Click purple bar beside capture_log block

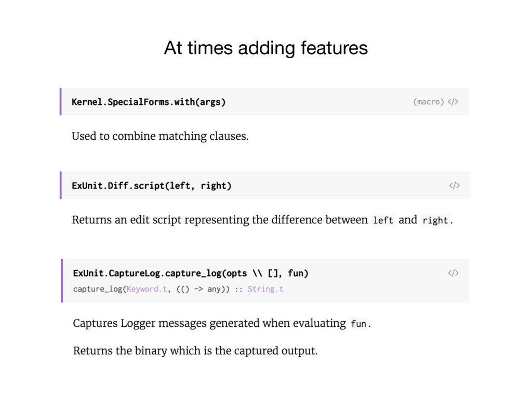point(62,281)
